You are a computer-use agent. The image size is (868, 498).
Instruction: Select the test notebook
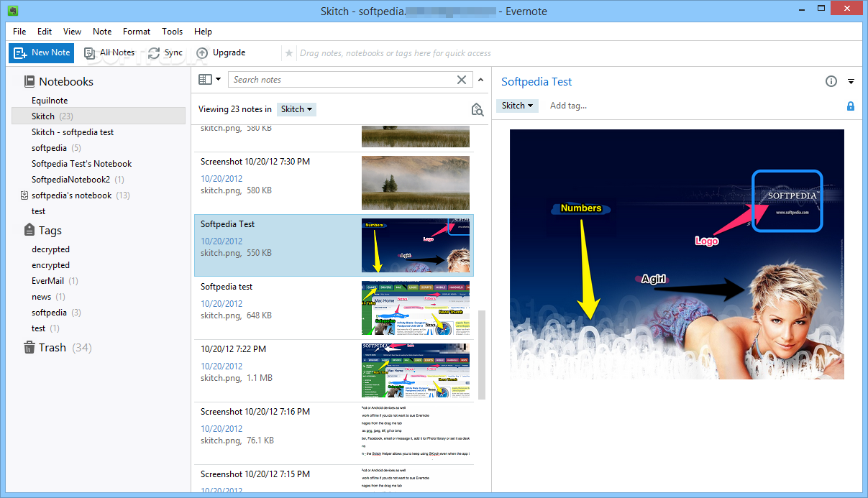pyautogui.click(x=39, y=211)
